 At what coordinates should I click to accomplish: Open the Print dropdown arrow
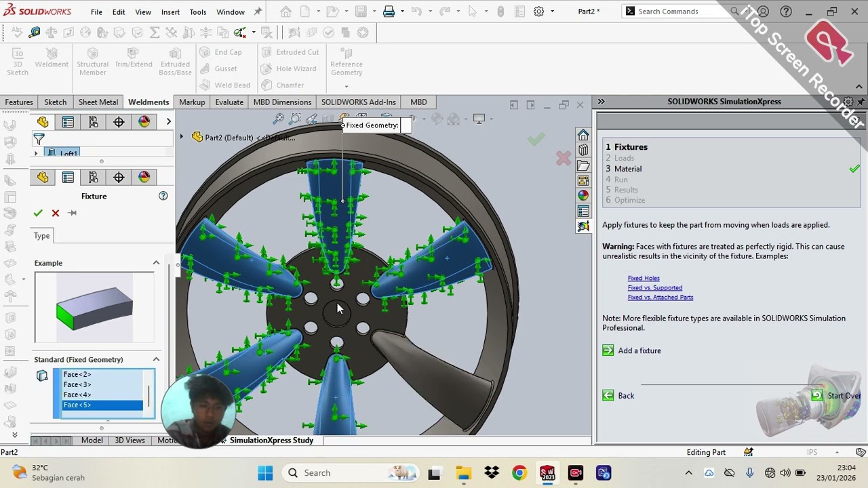click(x=402, y=12)
